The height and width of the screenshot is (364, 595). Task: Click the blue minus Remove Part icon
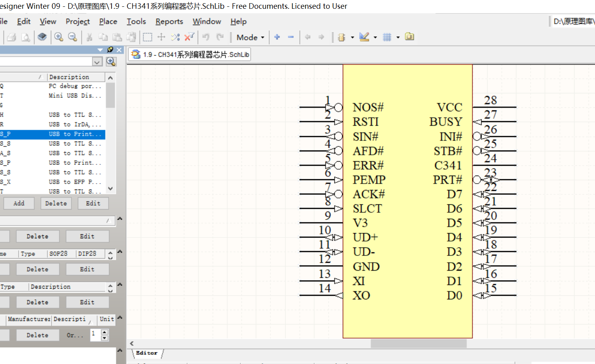[x=291, y=37]
